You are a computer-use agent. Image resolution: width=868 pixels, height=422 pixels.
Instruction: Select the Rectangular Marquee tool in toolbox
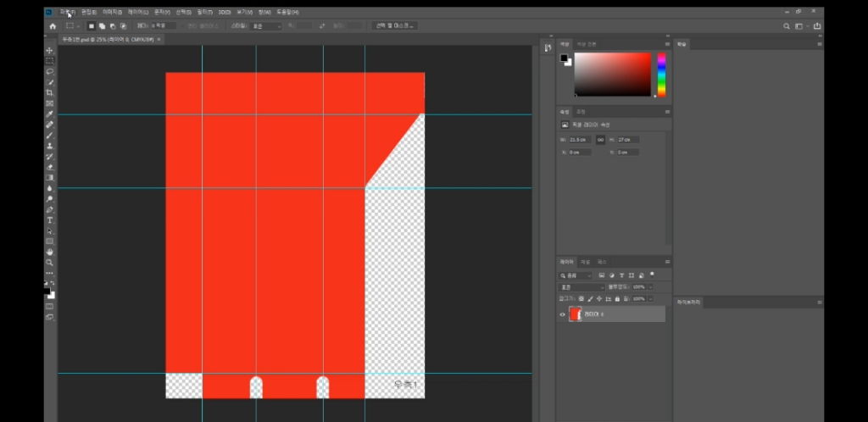click(x=49, y=61)
